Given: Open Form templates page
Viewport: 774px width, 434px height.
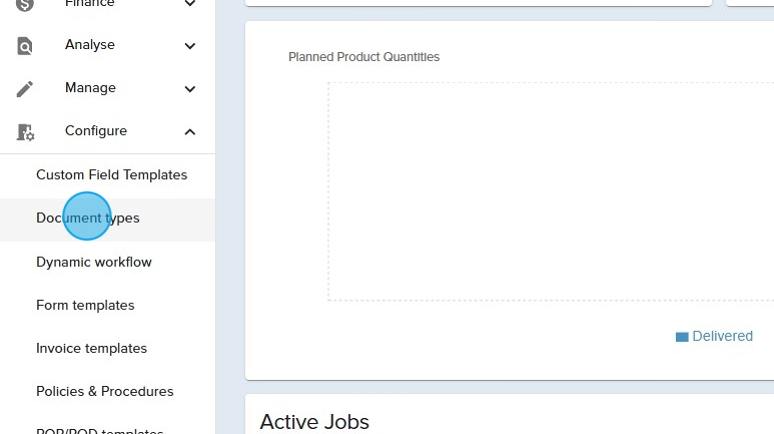Looking at the screenshot, I should [85, 305].
